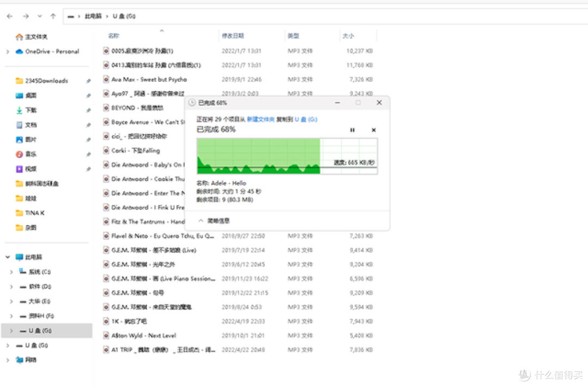Open 视频 Videos in quick access

point(26,169)
